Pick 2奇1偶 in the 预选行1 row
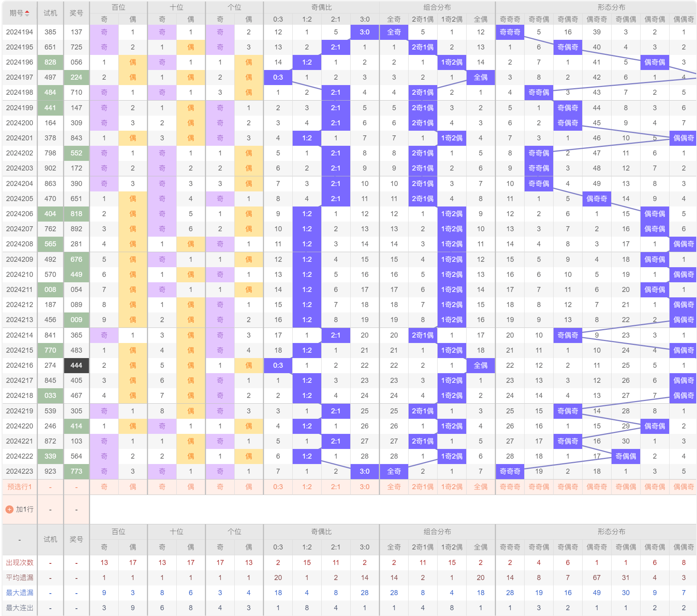The height and width of the screenshot is (616, 697). pyautogui.click(x=423, y=487)
